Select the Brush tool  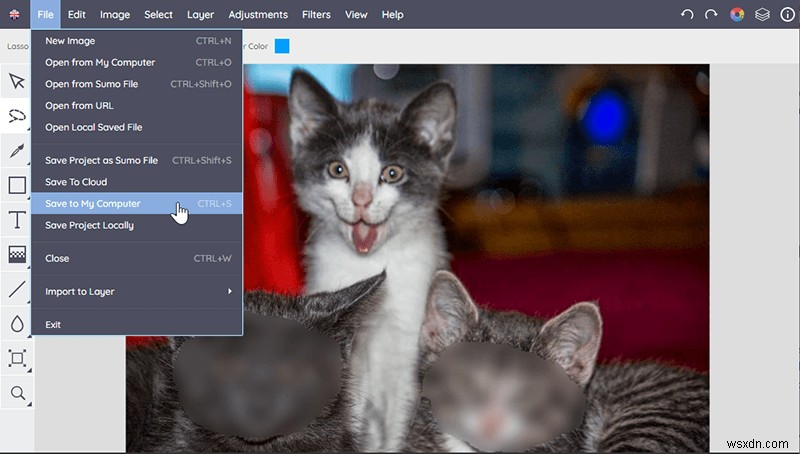[x=17, y=150]
